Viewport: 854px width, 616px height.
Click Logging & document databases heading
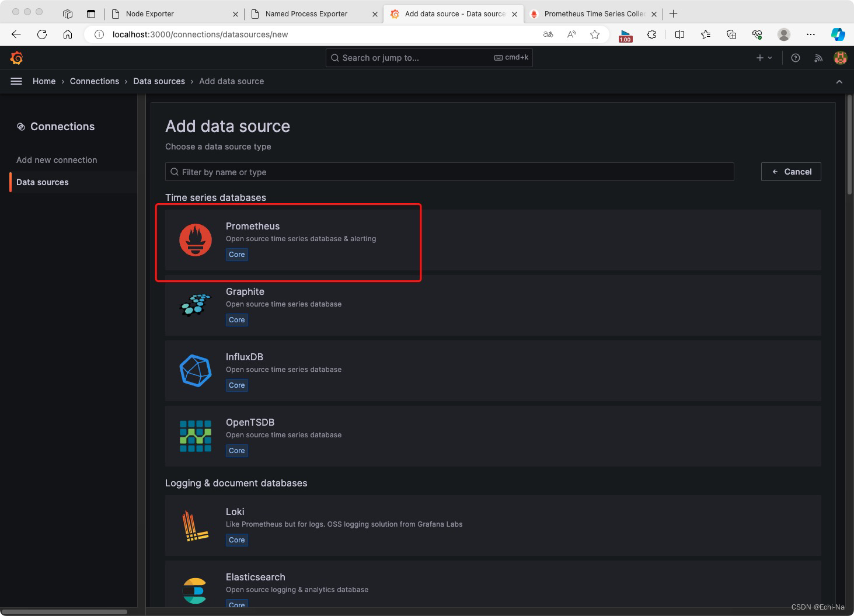(x=236, y=483)
